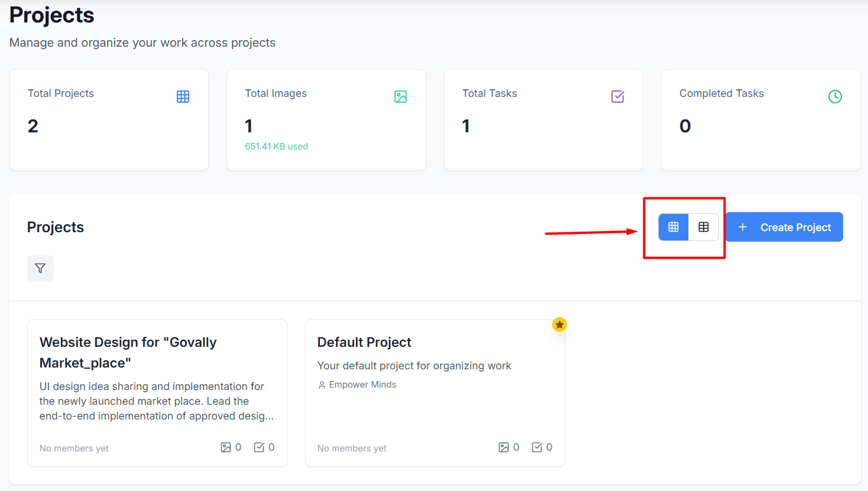This screenshot has width=868, height=491.
Task: Select the Completed Tasks stat card
Action: [x=760, y=120]
